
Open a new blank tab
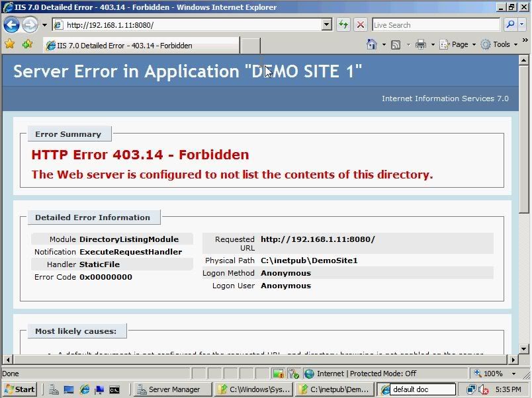pos(250,46)
